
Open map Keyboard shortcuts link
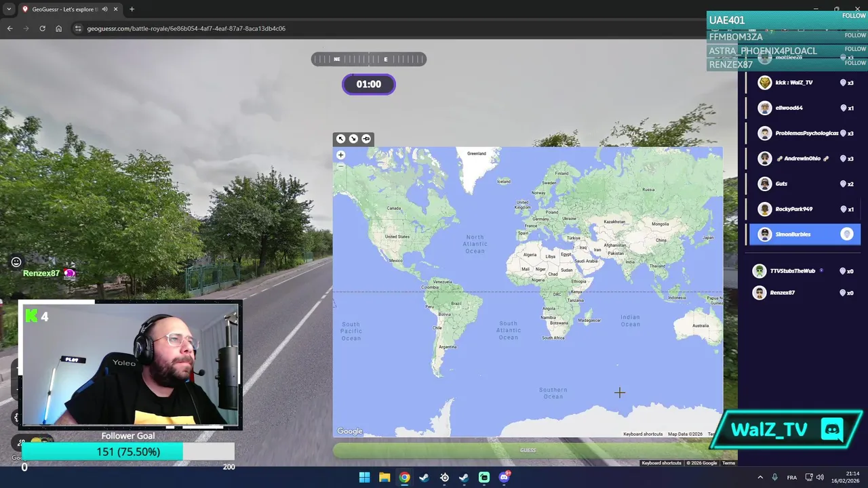pyautogui.click(x=643, y=434)
